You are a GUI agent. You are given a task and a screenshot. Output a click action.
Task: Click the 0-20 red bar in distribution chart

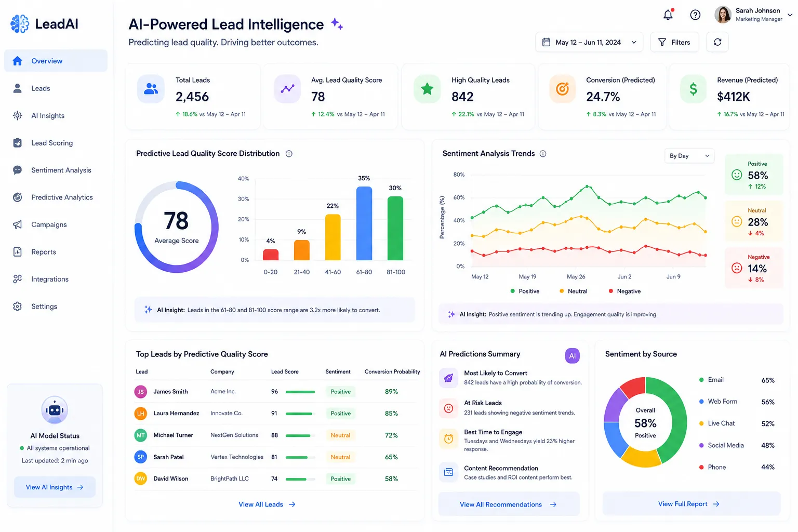click(x=271, y=255)
